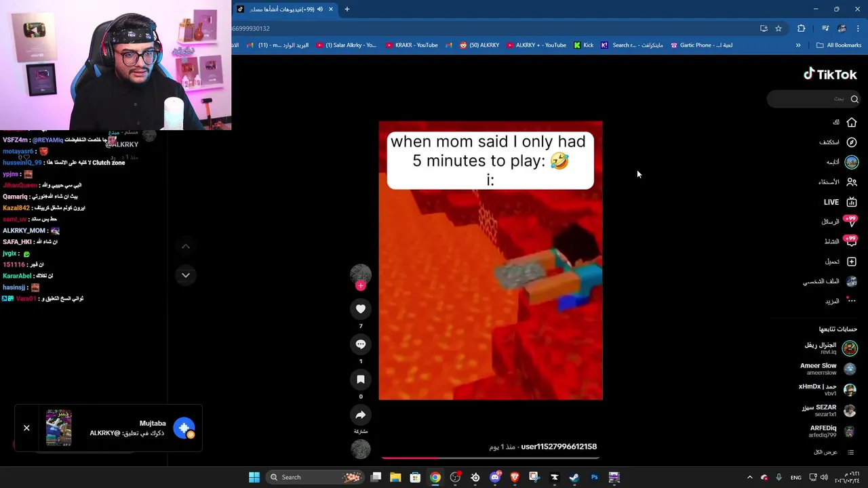This screenshot has height=488, width=868.
Task: Open the All Bookmarks folder
Action: pyautogui.click(x=839, y=45)
